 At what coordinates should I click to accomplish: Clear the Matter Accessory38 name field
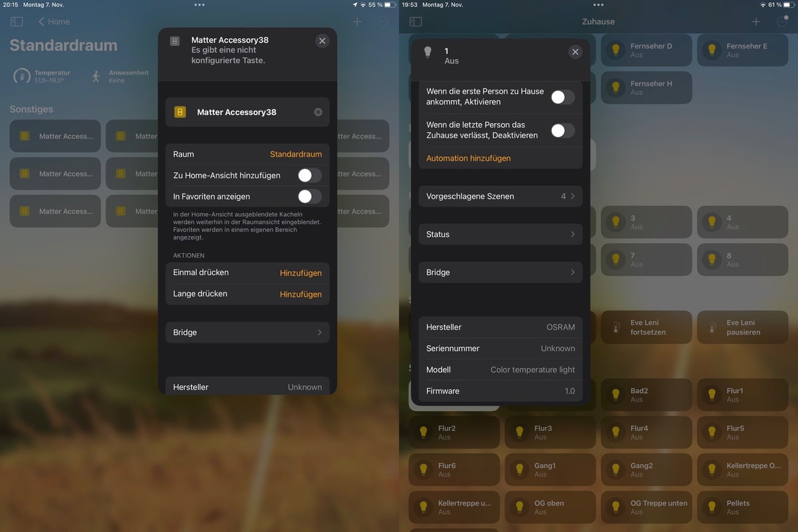(318, 112)
